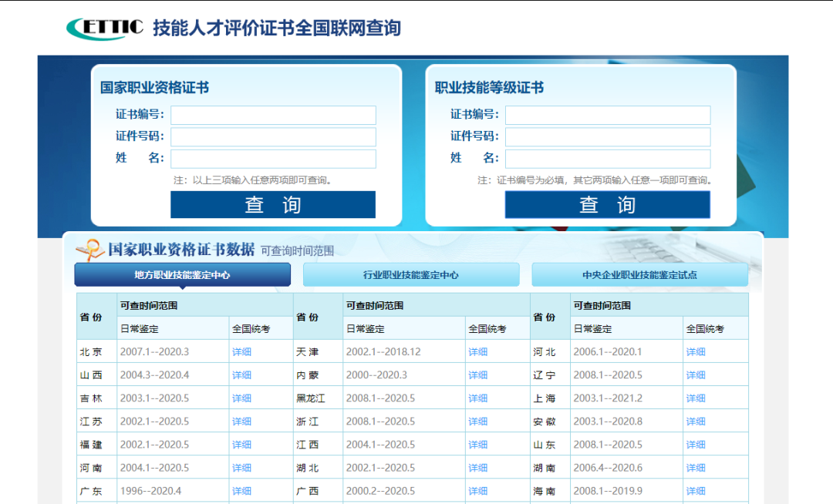Switch to 中央企业职业技能鉴定试点 tab

(640, 275)
